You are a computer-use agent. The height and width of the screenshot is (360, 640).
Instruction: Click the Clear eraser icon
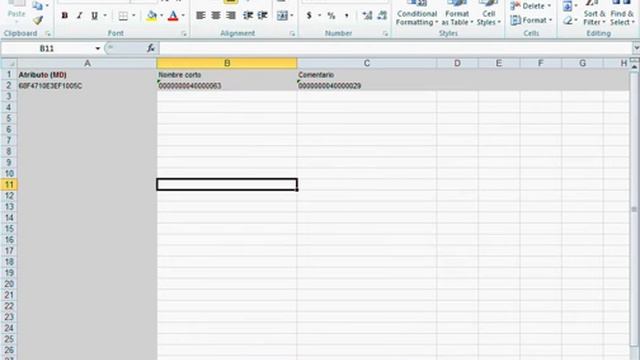pos(568,20)
